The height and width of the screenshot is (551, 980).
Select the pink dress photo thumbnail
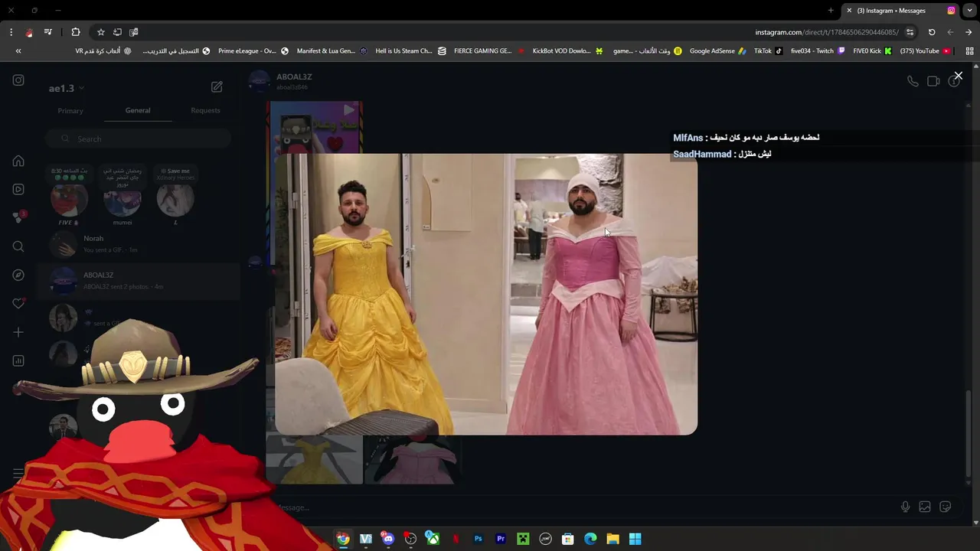[x=412, y=460]
